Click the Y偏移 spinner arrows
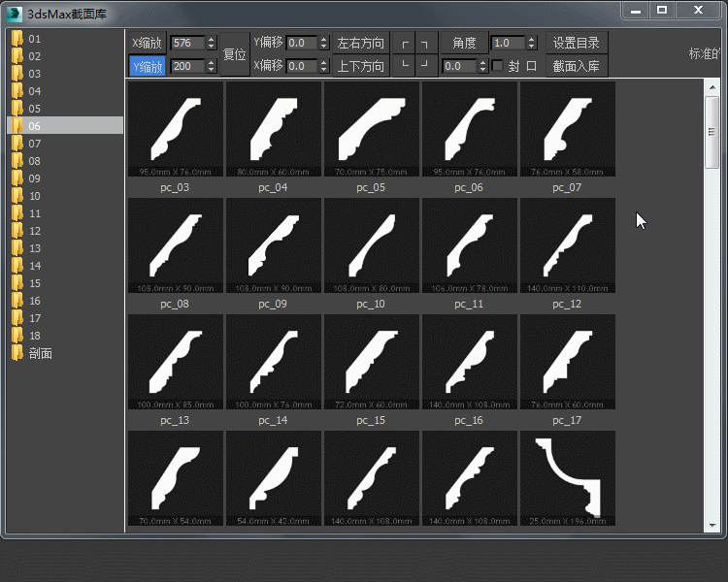 325,43
